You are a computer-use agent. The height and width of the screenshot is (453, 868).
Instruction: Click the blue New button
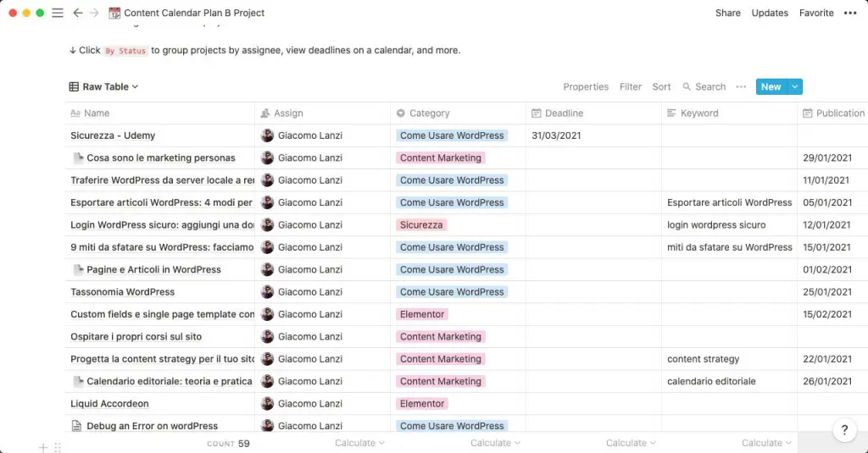[771, 87]
